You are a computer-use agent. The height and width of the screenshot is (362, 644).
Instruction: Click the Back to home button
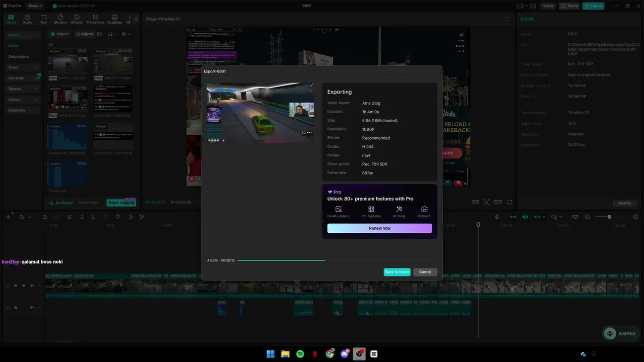[397, 272]
